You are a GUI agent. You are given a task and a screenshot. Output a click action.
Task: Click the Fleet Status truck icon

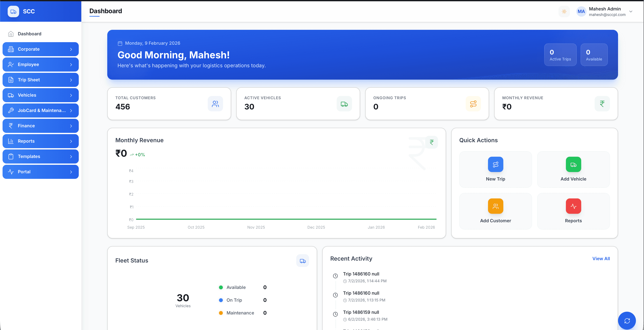coord(302,261)
